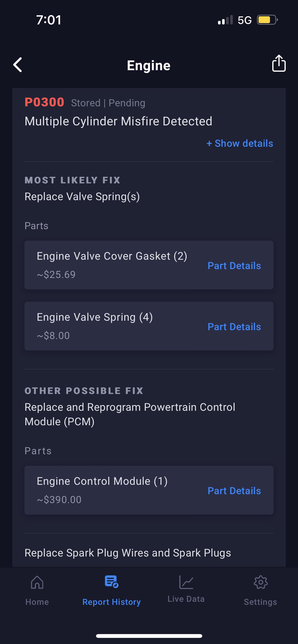Tap the red P0300 code label
The width and height of the screenshot is (298, 644).
click(45, 103)
